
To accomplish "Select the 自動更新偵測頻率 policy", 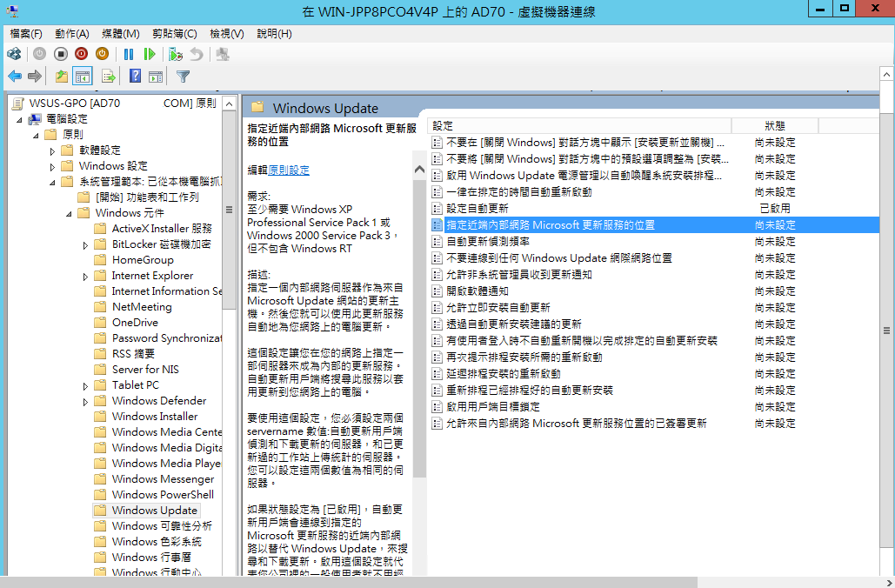I will [654, 242].
